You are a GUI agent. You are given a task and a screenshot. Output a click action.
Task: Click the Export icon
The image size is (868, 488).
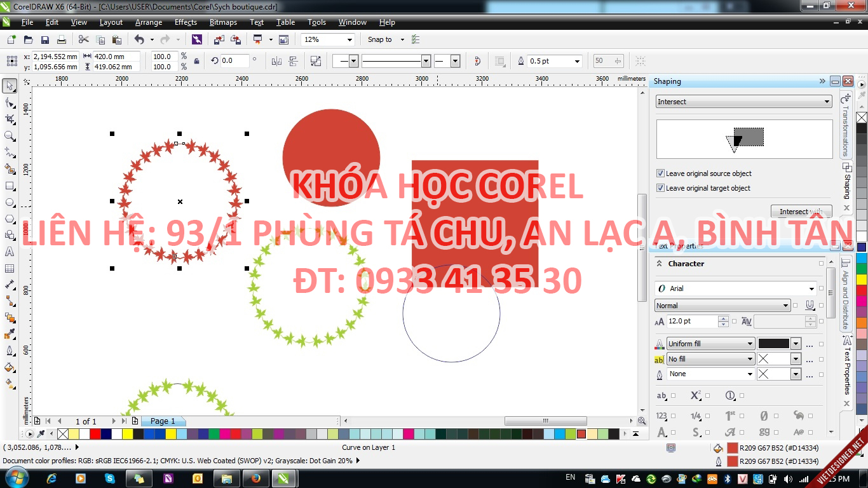point(236,39)
